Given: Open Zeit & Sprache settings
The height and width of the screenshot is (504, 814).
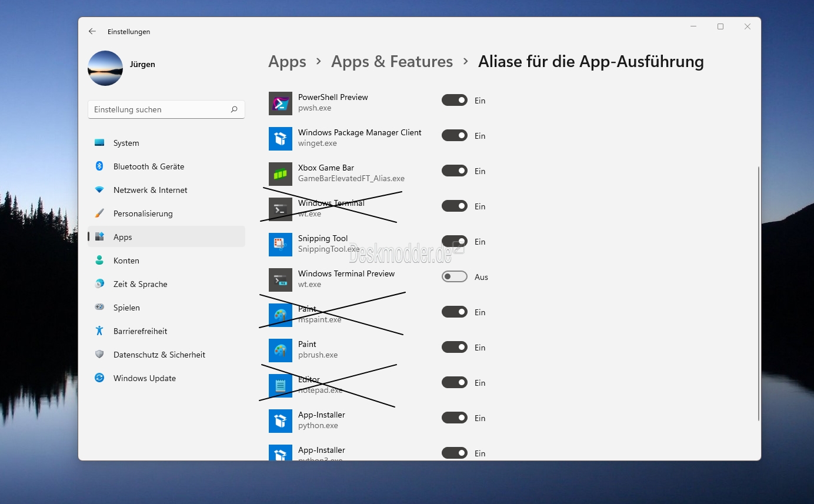Looking at the screenshot, I should [166, 284].
